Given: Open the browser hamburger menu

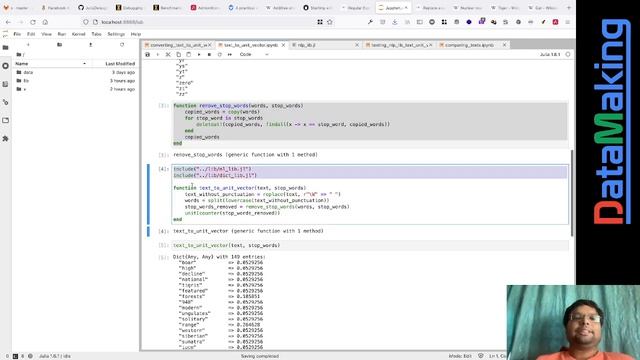Looking at the screenshot, I should point(567,22).
